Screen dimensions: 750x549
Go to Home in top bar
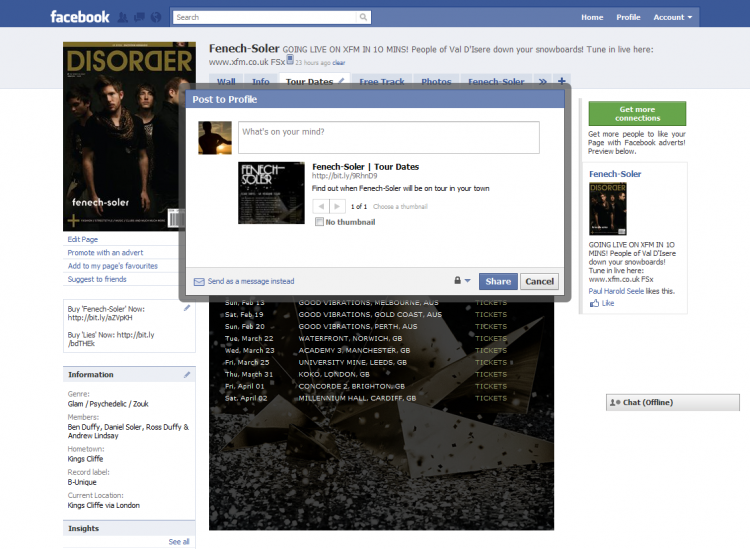592,17
